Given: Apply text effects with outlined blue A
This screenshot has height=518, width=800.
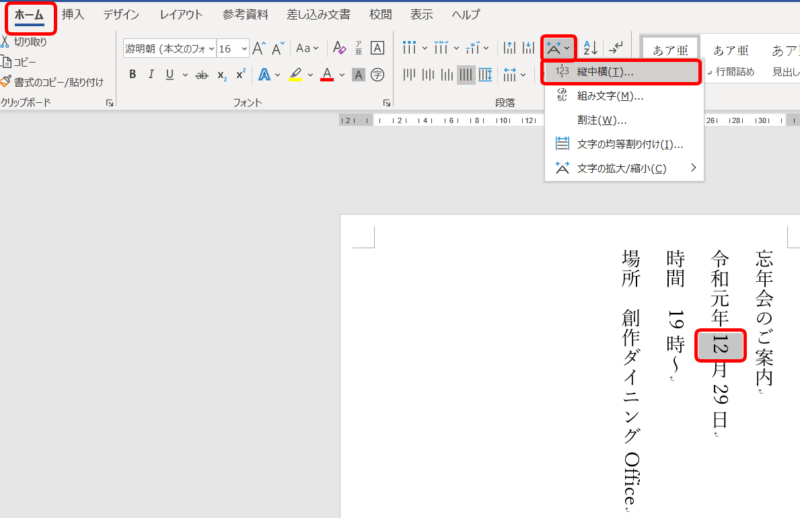Looking at the screenshot, I should pyautogui.click(x=264, y=75).
